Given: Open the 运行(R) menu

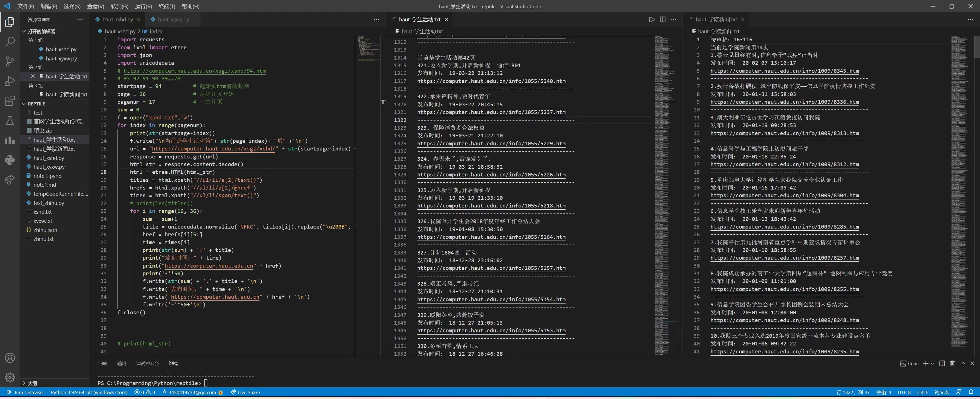Looking at the screenshot, I should pyautogui.click(x=143, y=6).
